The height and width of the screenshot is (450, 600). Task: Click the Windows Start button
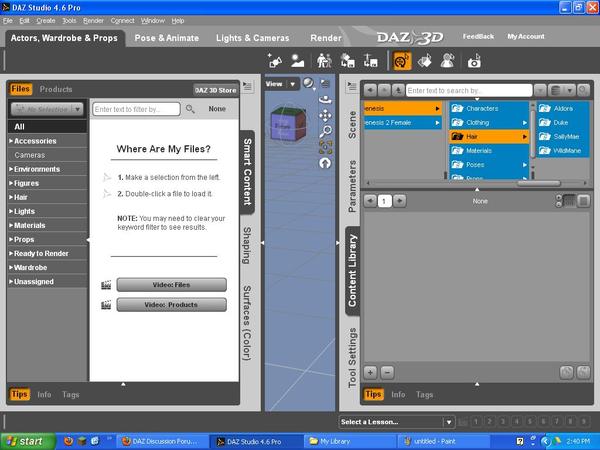tap(27, 441)
